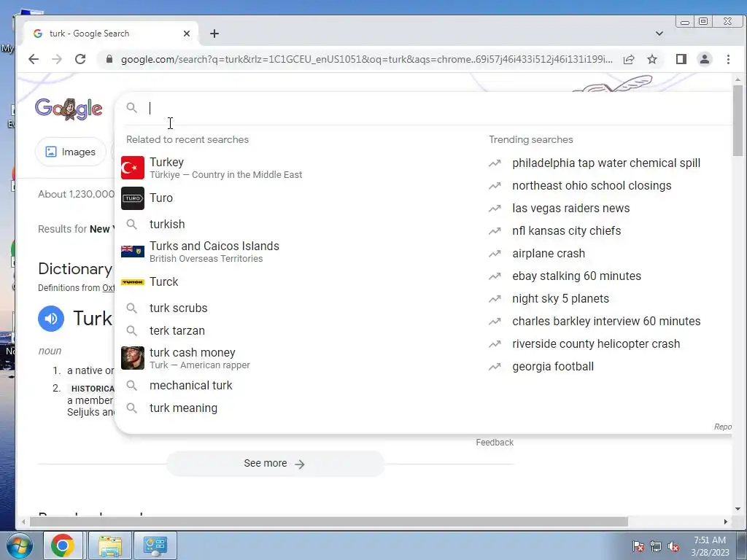Choose the Turo logo suggestion
Image resolution: width=747 pixels, height=560 pixels.
coord(133,198)
